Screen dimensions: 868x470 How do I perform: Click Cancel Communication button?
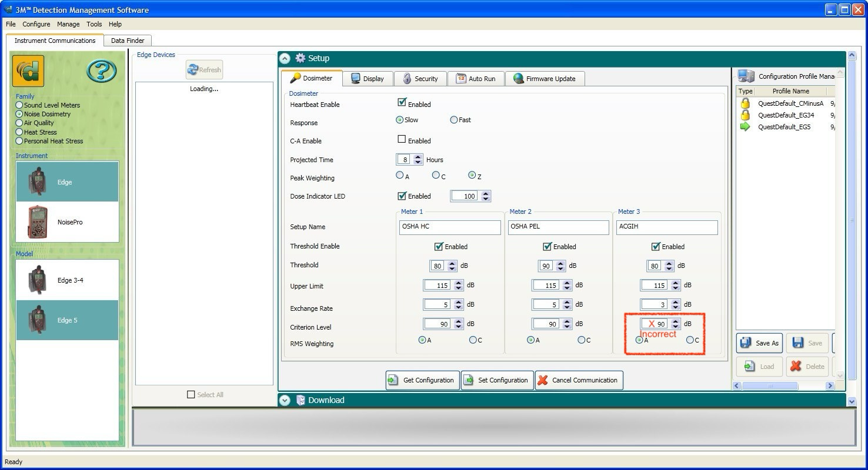click(579, 380)
